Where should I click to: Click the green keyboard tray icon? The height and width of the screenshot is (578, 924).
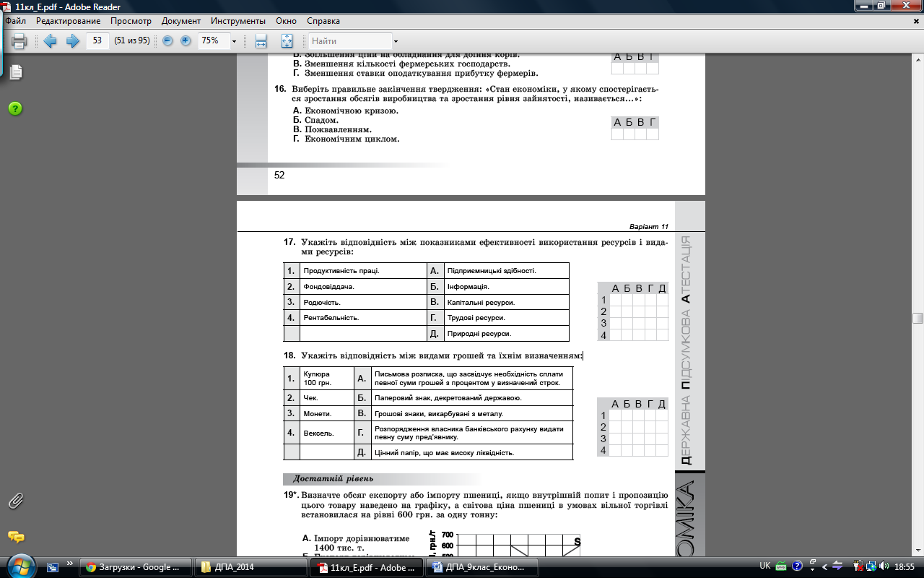pos(781,566)
